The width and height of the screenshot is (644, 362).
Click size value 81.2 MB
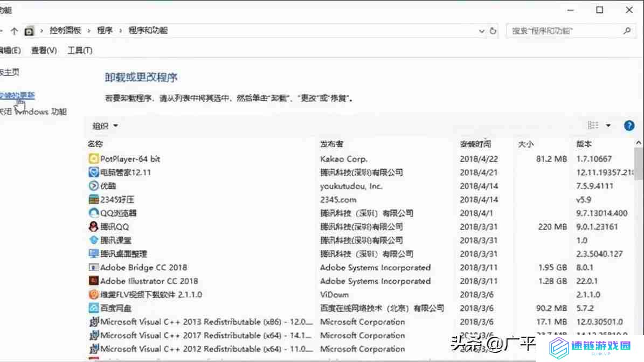pos(552,159)
